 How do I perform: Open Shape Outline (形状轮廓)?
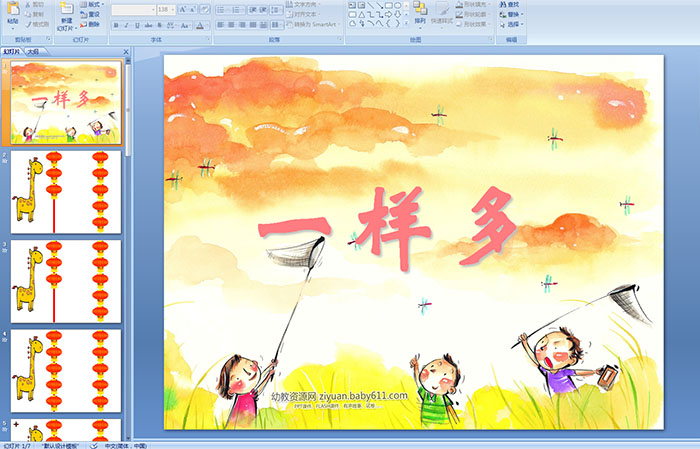(x=473, y=14)
